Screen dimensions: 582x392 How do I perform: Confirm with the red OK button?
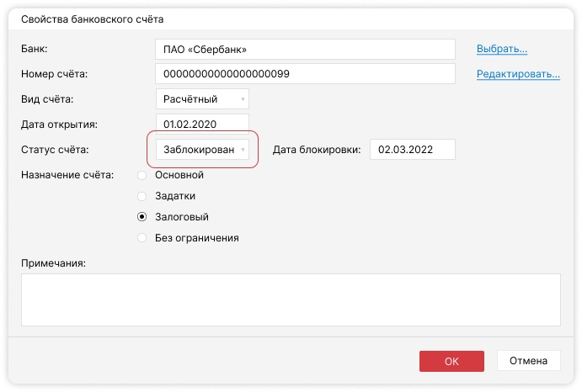pyautogui.click(x=451, y=361)
